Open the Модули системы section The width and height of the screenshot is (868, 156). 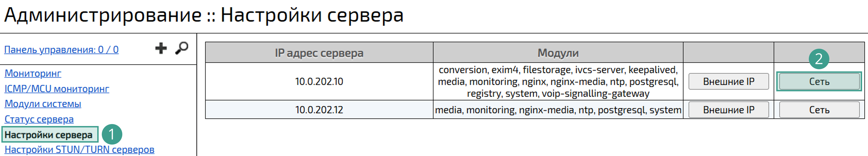click(43, 104)
